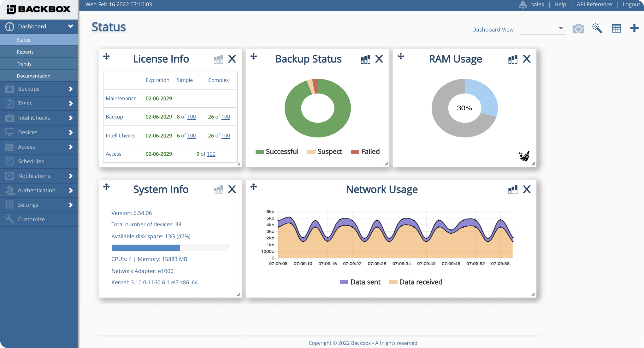Click the Successful legend in Backup Status
This screenshot has height=348, width=644.
[x=277, y=152]
